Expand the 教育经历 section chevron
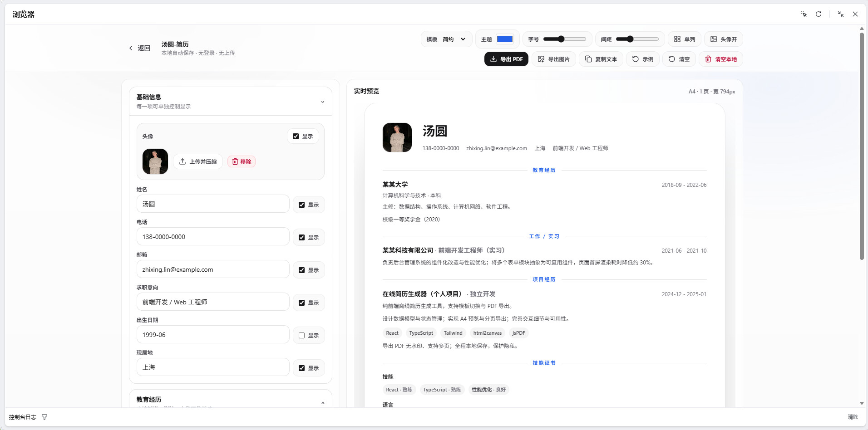Image resolution: width=868 pixels, height=430 pixels. tap(322, 402)
